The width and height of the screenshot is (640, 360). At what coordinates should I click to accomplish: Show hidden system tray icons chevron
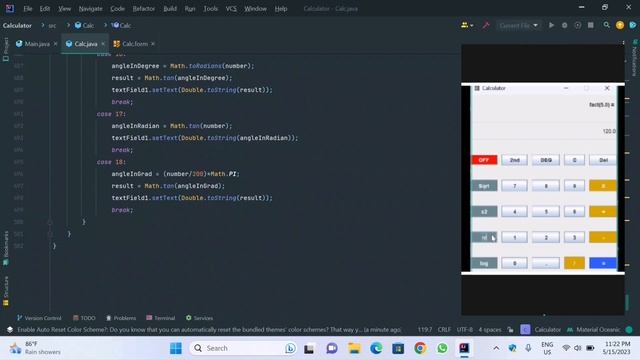[496, 348]
